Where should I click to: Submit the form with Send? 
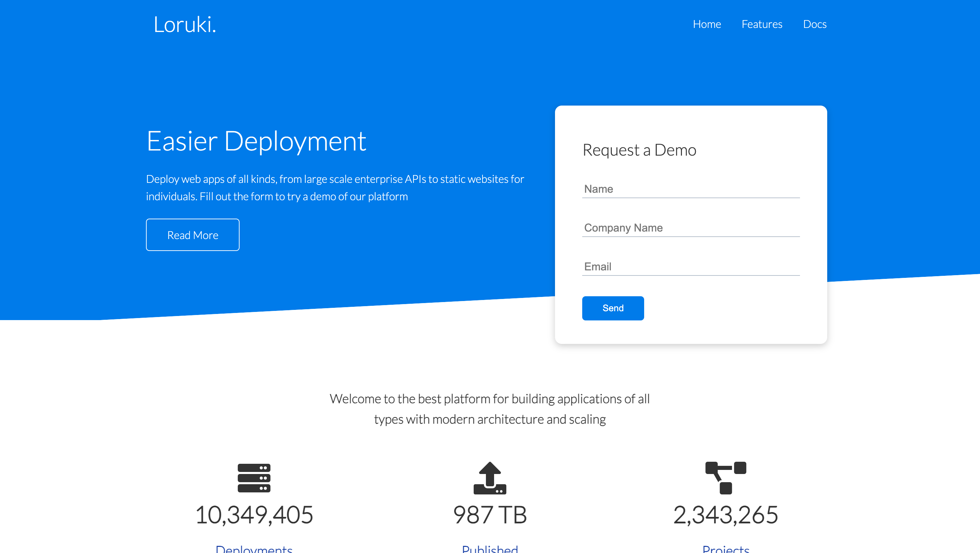point(612,308)
